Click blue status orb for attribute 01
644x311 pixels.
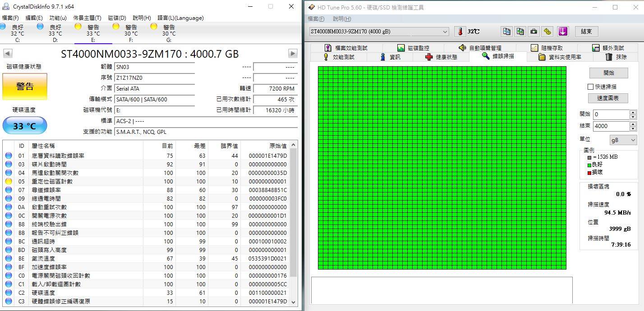coord(8,155)
